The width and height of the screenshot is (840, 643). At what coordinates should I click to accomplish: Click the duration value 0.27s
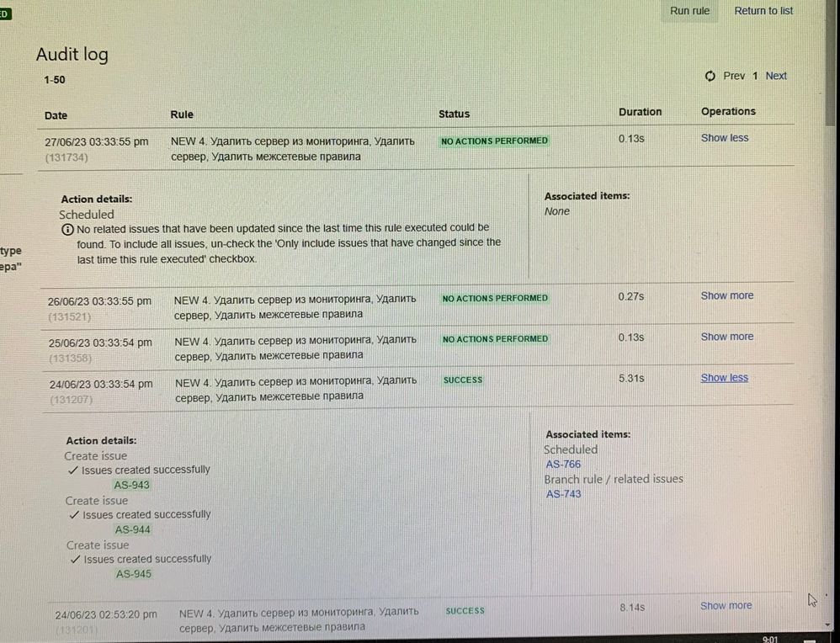tap(631, 296)
